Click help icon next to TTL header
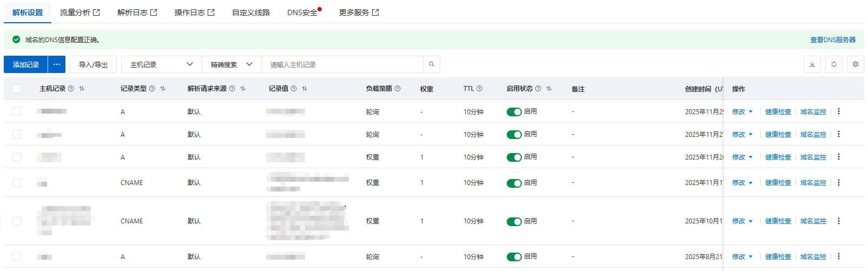 click(x=479, y=89)
